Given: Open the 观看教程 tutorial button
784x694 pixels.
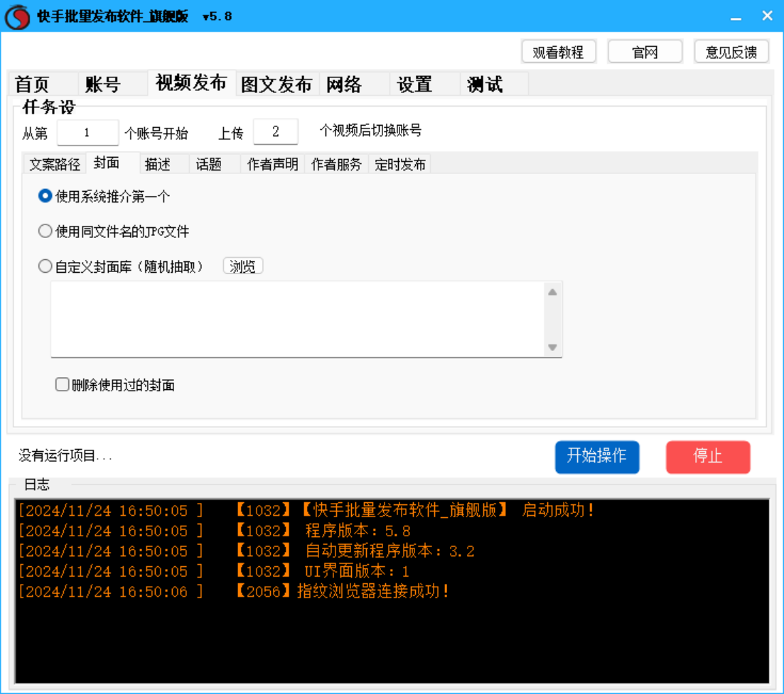Looking at the screenshot, I should [559, 52].
